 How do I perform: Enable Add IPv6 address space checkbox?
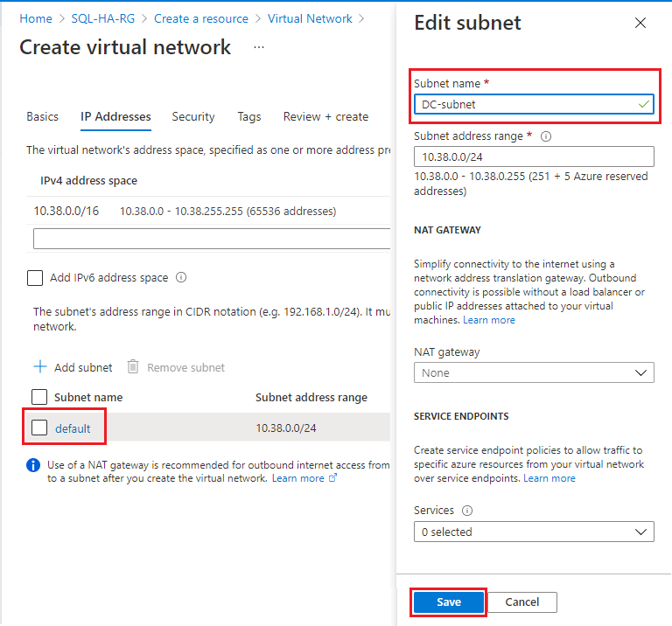(x=35, y=277)
